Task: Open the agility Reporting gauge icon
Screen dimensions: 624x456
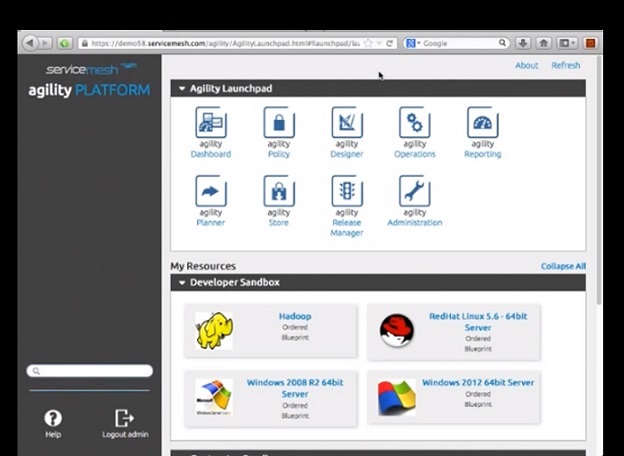Action: coord(482,123)
